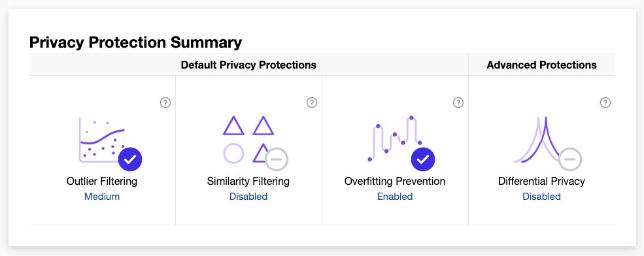
Task: Click the Overfitting Prevention wavy line icon
Action: click(x=395, y=138)
